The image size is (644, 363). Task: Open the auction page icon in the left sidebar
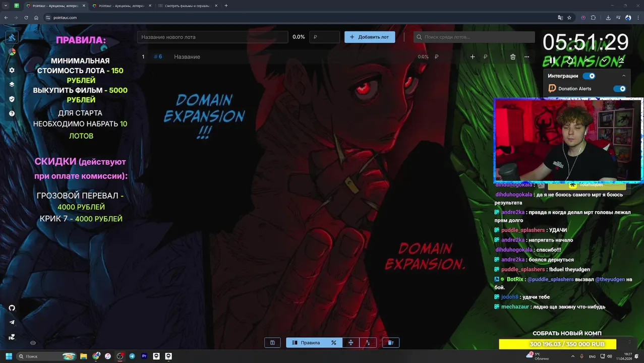12,37
